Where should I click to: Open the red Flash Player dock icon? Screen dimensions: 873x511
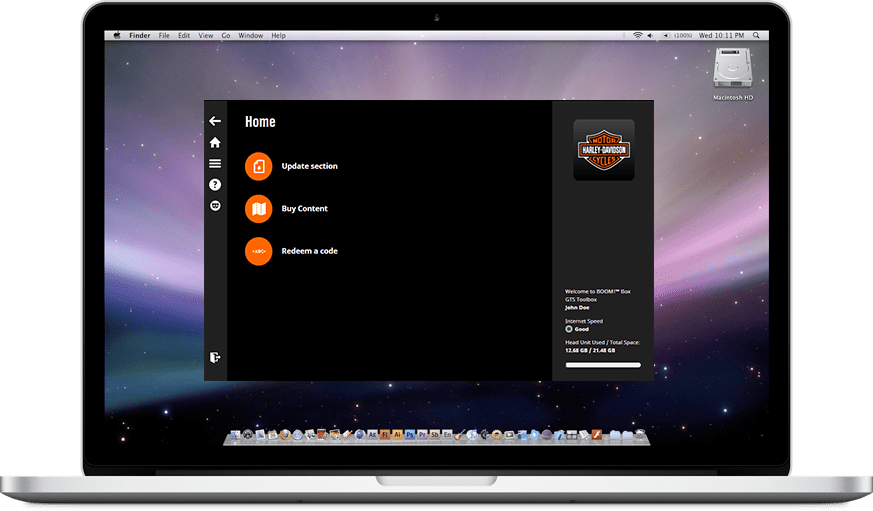(596, 434)
